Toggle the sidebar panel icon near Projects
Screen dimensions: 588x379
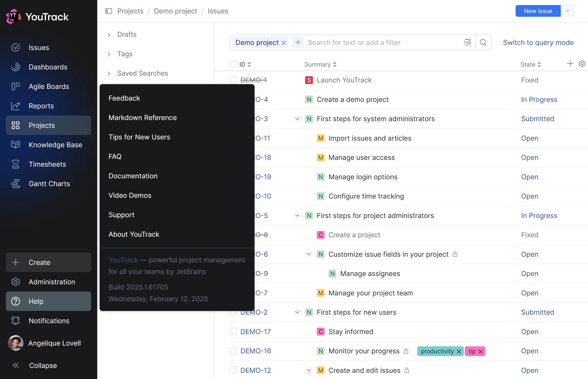point(109,11)
